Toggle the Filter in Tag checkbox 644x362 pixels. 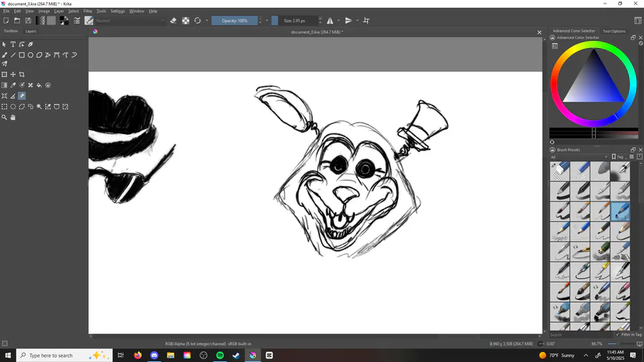point(618,335)
